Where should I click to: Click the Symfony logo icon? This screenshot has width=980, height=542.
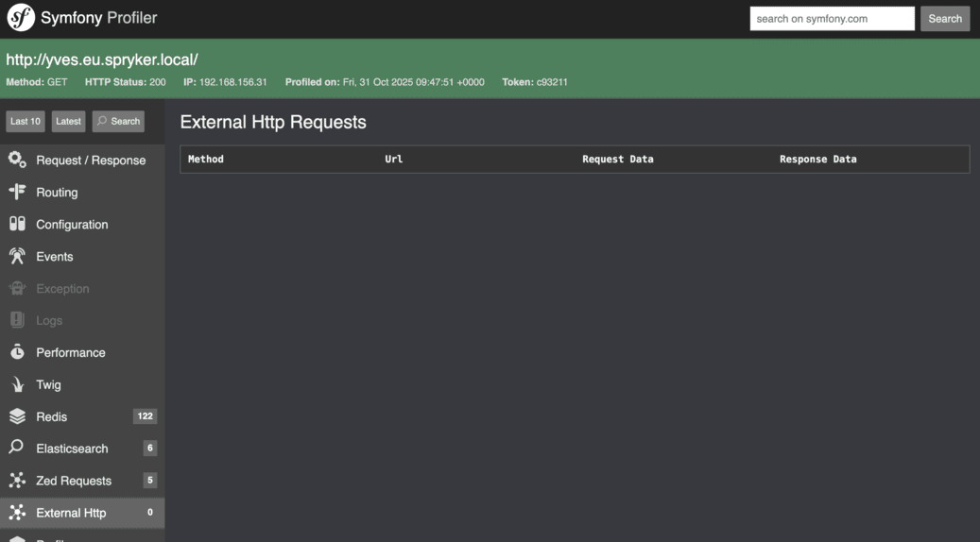(x=21, y=18)
